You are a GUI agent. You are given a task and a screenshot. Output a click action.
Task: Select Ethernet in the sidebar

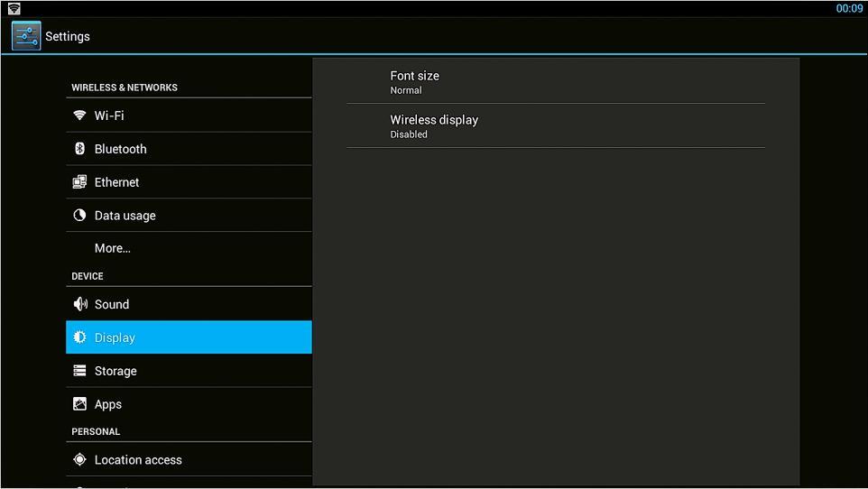click(189, 181)
